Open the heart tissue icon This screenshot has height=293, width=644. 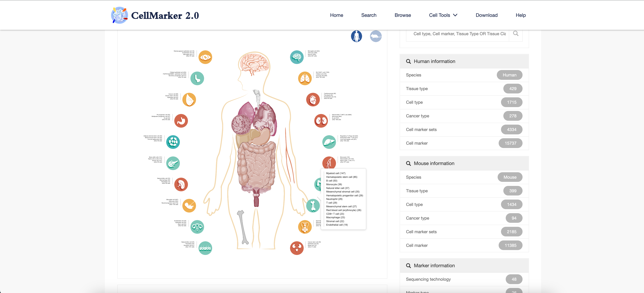coord(313,100)
